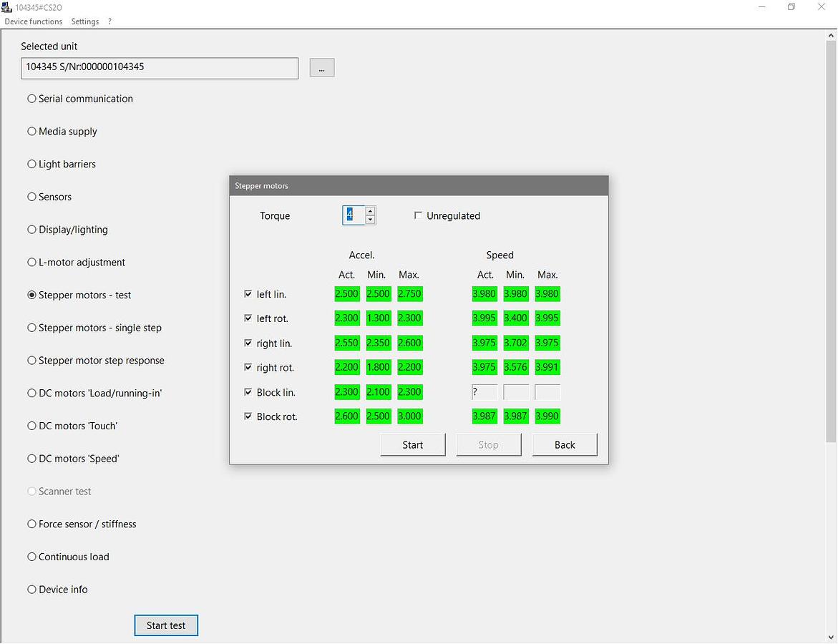838x644 pixels.
Task: Select Force sensor / stiffness option
Action: pyautogui.click(x=31, y=525)
